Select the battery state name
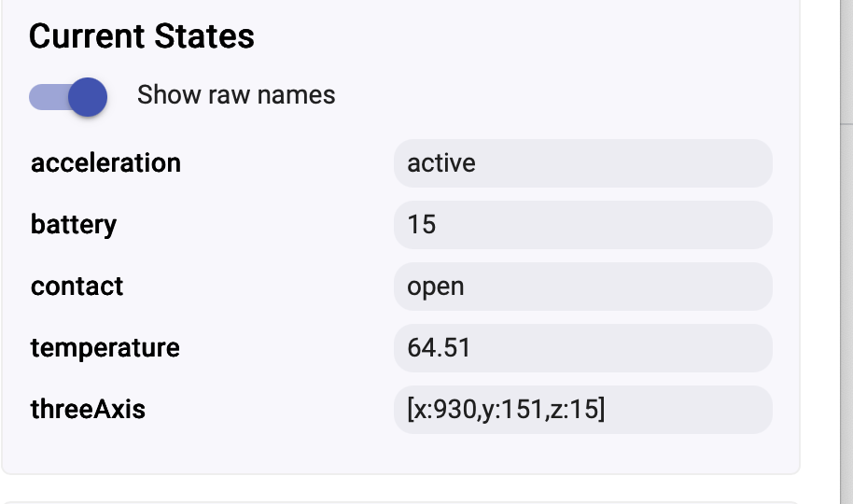The width and height of the screenshot is (853, 504). point(74,225)
